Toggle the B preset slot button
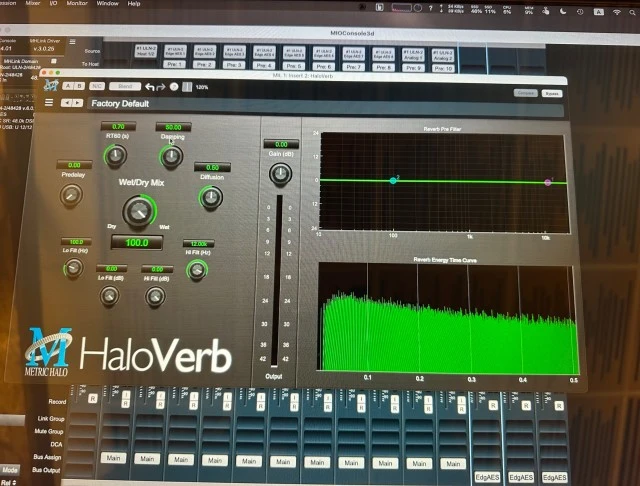Viewport: 640px width, 486px height. 79,86
